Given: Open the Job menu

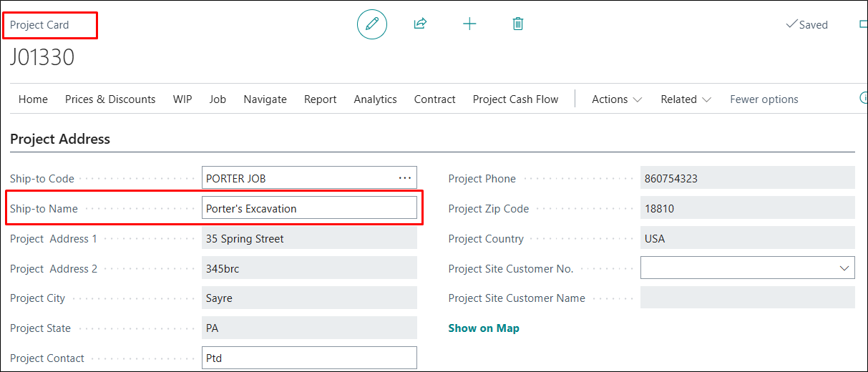Looking at the screenshot, I should [218, 99].
